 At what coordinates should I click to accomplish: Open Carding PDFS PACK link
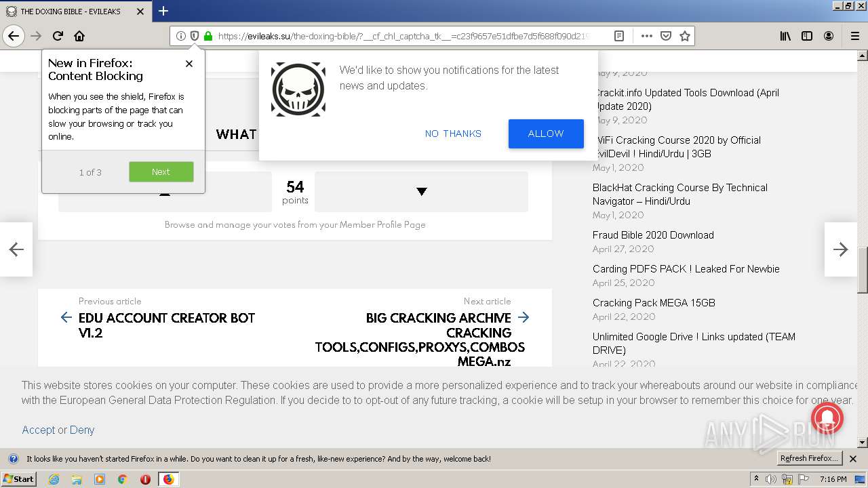coord(686,269)
